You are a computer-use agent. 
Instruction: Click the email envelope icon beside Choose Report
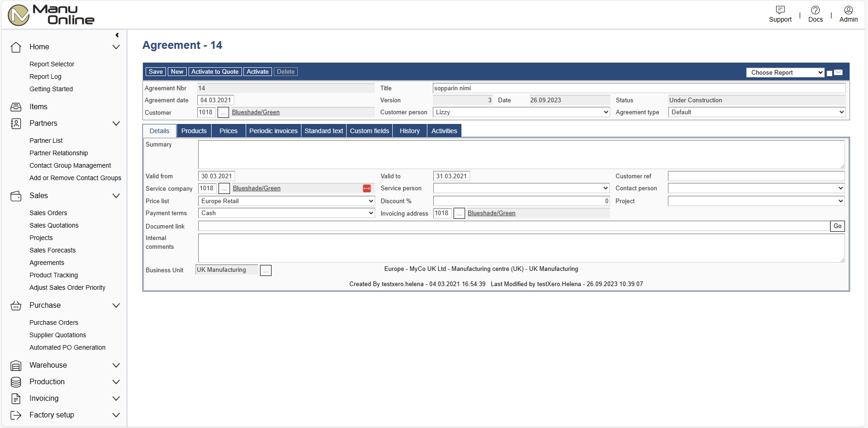click(838, 72)
